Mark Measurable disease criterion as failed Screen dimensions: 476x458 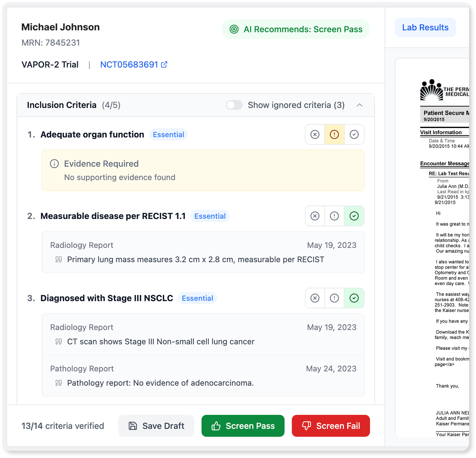pos(315,216)
